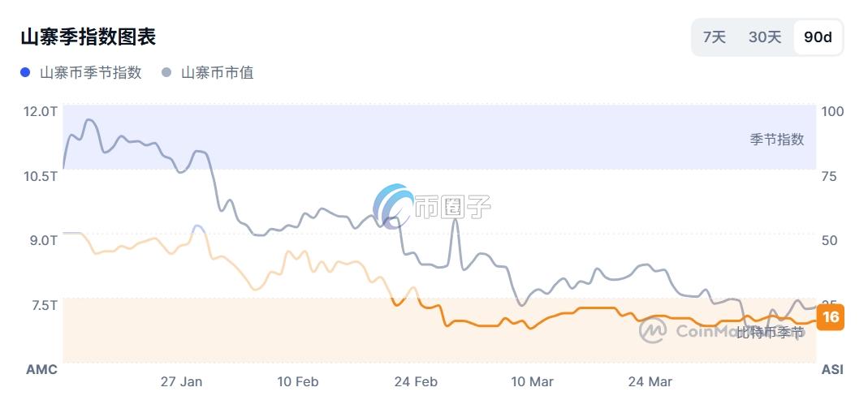The height and width of the screenshot is (413, 868).
Task: Click the 山寨季指数图表 title
Action: [x=88, y=37]
